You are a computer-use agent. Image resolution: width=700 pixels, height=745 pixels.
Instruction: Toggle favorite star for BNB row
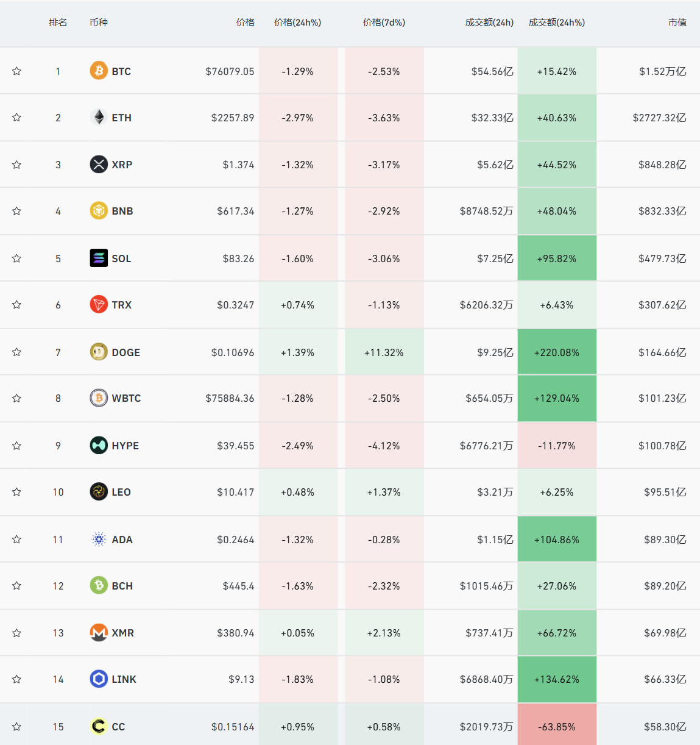tap(16, 211)
